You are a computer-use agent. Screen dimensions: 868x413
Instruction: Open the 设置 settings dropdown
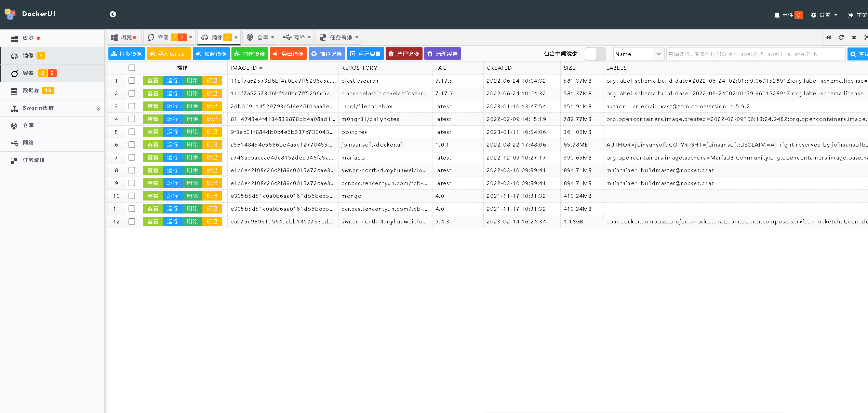[x=824, y=15]
